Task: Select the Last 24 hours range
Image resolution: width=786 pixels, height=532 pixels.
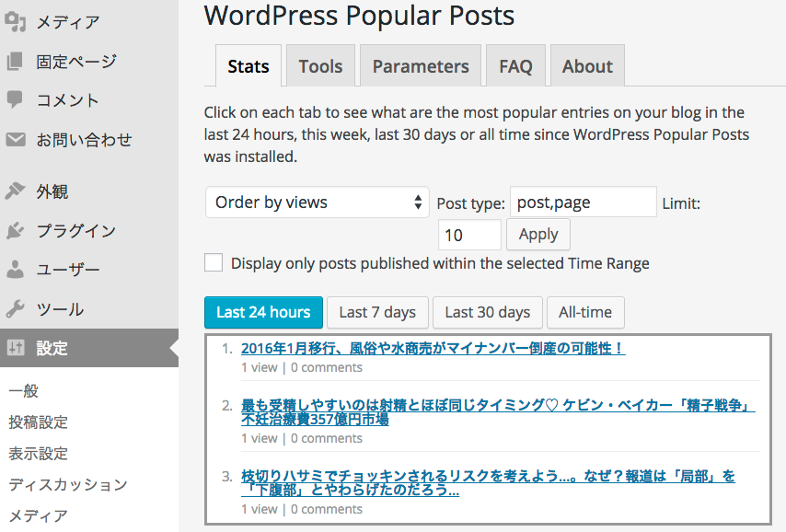Action: (263, 312)
